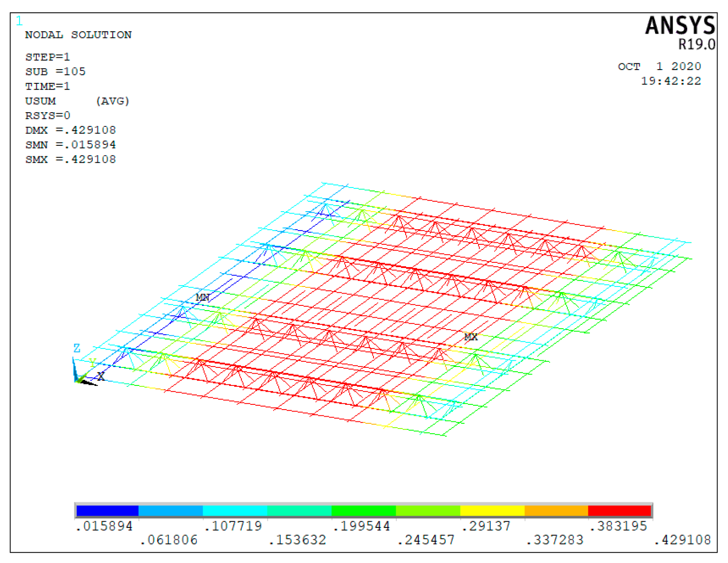Click the (AVG) label
This screenshot has height=563, width=728.
pyautogui.click(x=112, y=101)
